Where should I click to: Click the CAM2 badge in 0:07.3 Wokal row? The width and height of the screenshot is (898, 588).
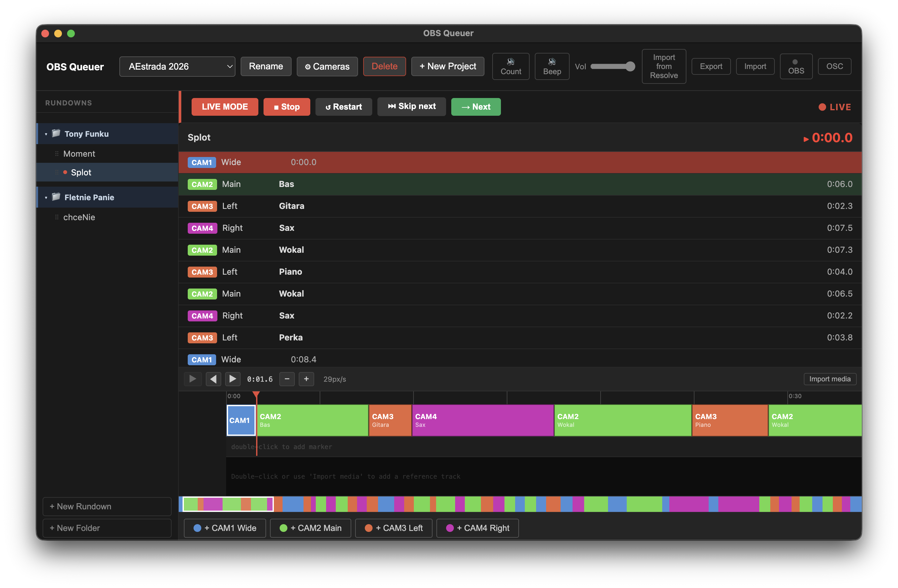click(202, 250)
